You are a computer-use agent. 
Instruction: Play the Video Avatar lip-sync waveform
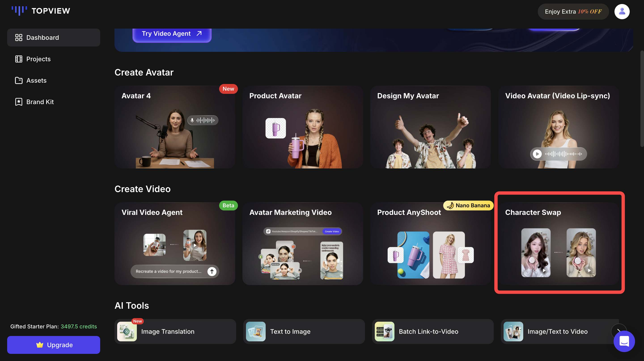[x=537, y=154]
